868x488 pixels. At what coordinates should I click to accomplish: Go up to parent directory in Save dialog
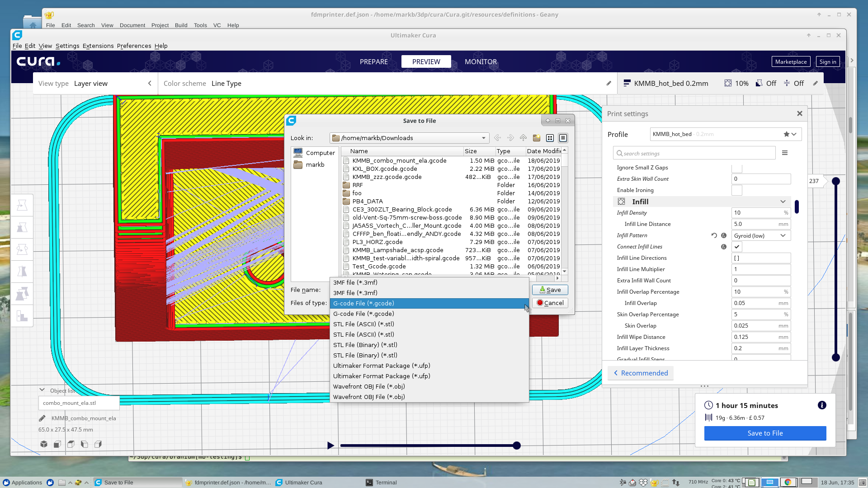(523, 138)
